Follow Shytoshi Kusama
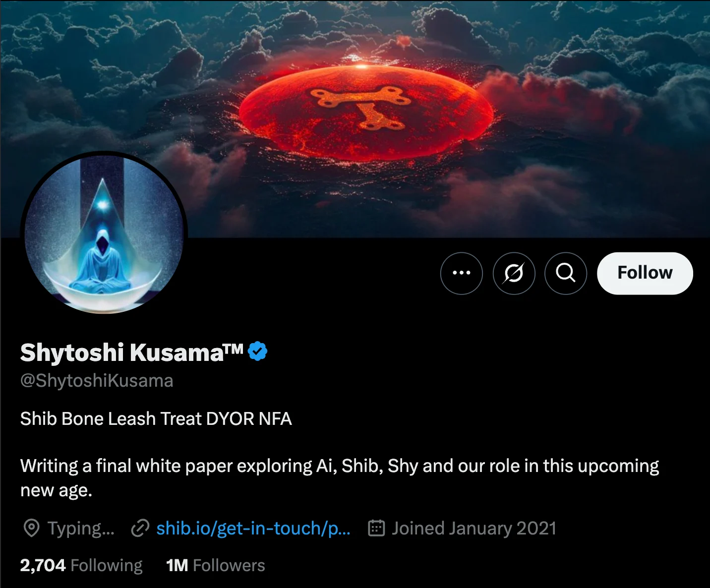The height and width of the screenshot is (588, 710). click(x=645, y=273)
